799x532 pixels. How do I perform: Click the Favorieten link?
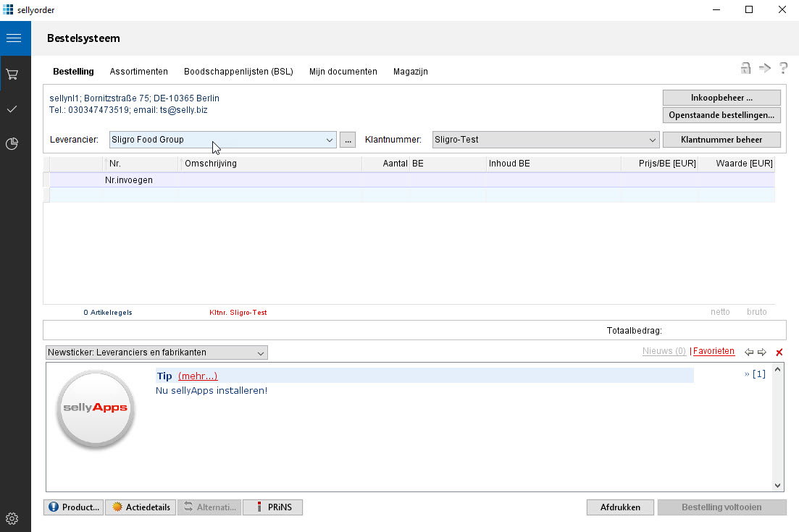pos(714,352)
